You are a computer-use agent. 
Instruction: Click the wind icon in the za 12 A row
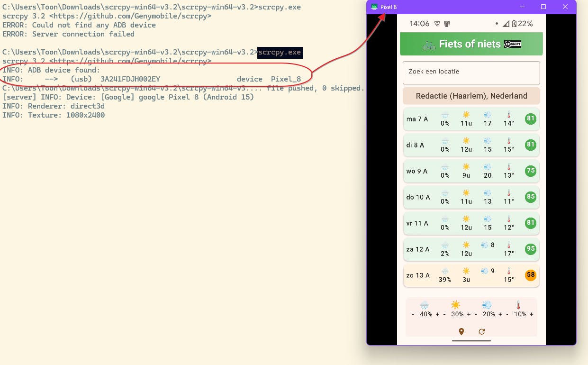(x=484, y=245)
